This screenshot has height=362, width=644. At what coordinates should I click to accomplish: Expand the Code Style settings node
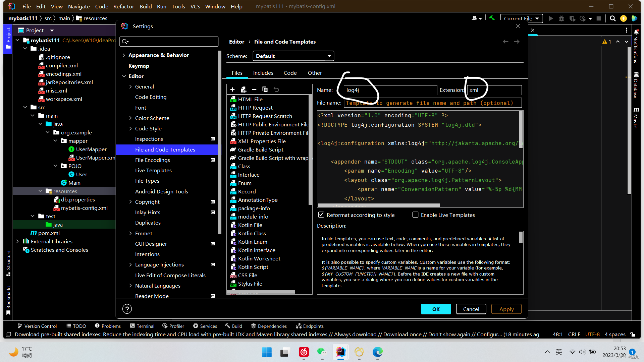coord(130,129)
